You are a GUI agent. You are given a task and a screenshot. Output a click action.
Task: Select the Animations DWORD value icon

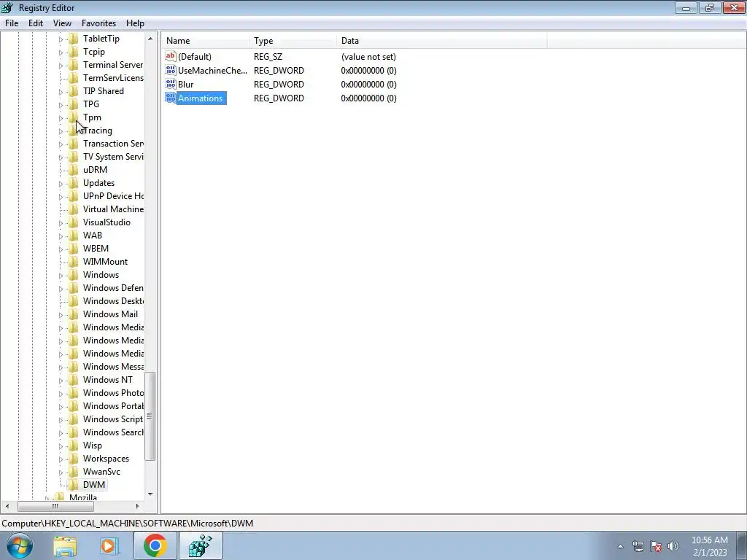coord(171,98)
